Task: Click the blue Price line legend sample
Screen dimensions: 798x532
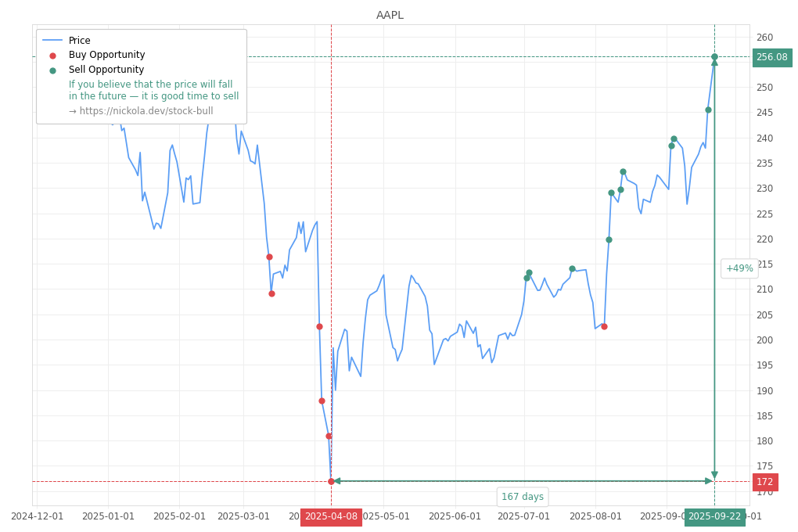Action: coord(52,41)
